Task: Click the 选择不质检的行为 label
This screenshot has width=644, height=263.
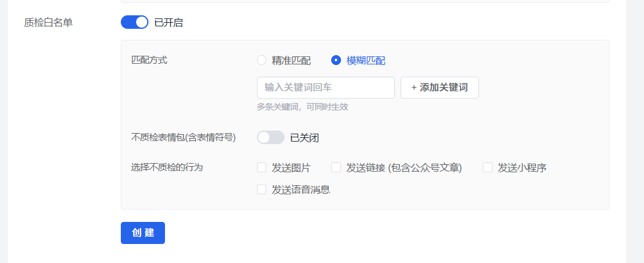Action: tap(167, 167)
